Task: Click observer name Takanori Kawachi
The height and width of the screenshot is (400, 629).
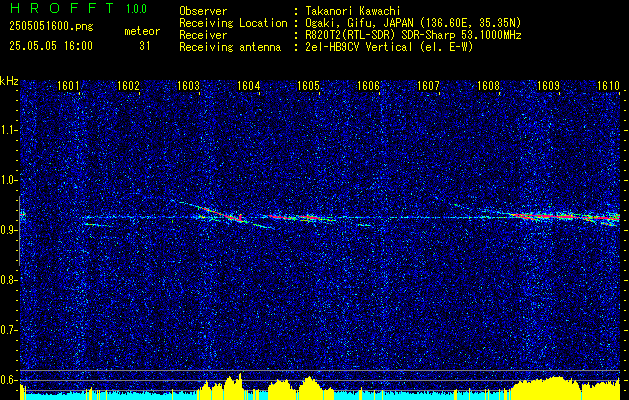Action: point(353,11)
